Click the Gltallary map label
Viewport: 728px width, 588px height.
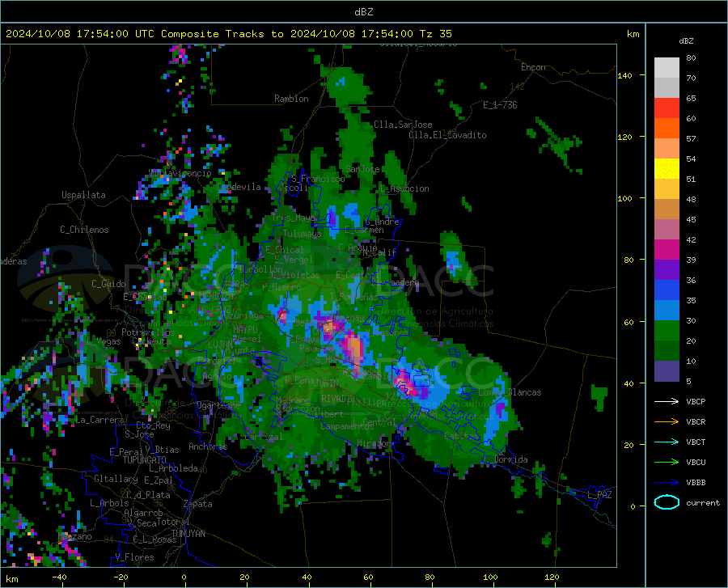116,479
